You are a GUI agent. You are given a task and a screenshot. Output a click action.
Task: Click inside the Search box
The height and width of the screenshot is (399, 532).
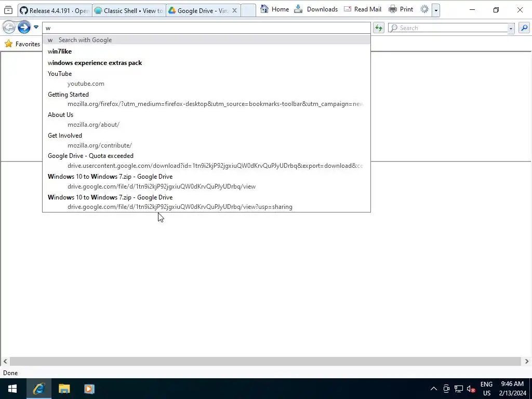point(448,28)
